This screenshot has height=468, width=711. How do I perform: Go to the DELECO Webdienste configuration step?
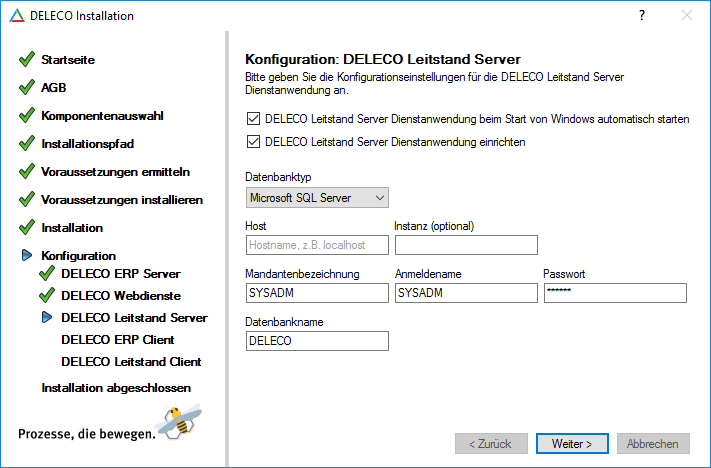(x=121, y=296)
